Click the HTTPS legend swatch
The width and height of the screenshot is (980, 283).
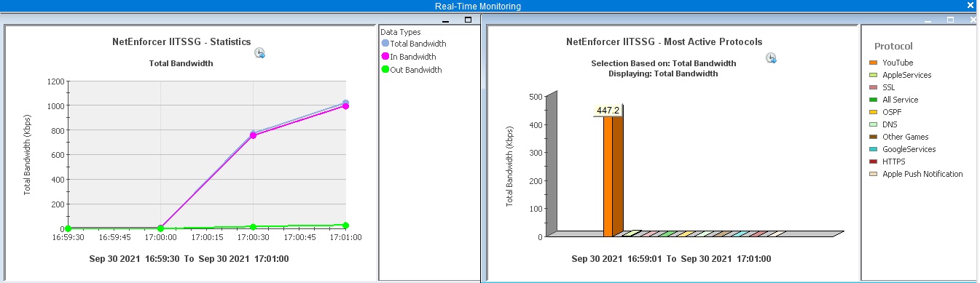874,162
